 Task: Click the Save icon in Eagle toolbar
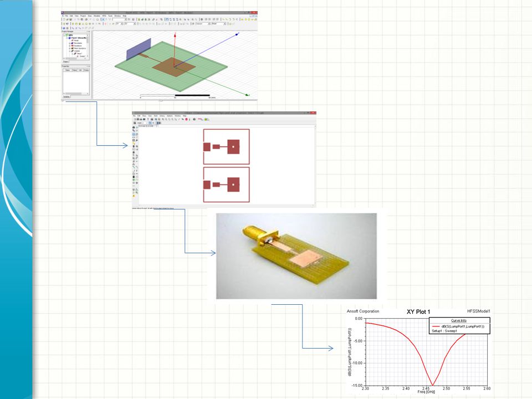tap(138, 119)
